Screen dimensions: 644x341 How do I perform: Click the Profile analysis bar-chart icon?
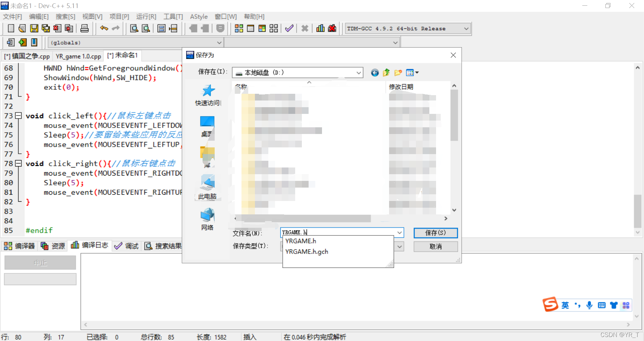coord(320,28)
